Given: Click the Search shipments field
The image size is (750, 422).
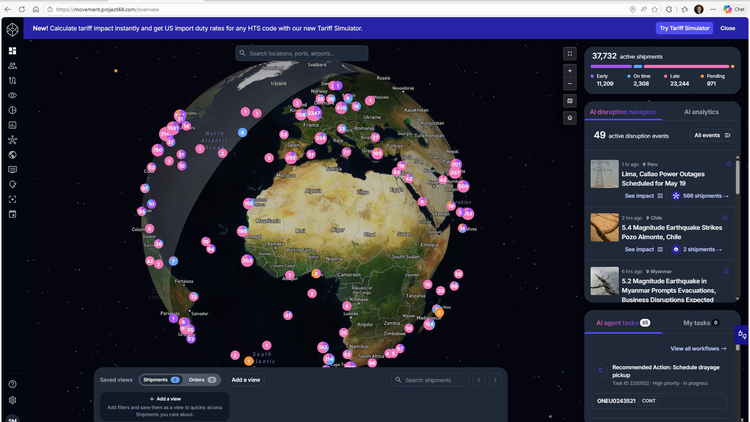Looking at the screenshot, I should coord(430,380).
